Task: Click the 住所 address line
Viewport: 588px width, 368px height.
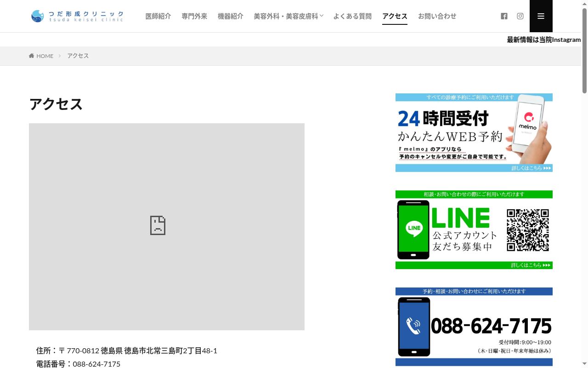Action: [127, 351]
